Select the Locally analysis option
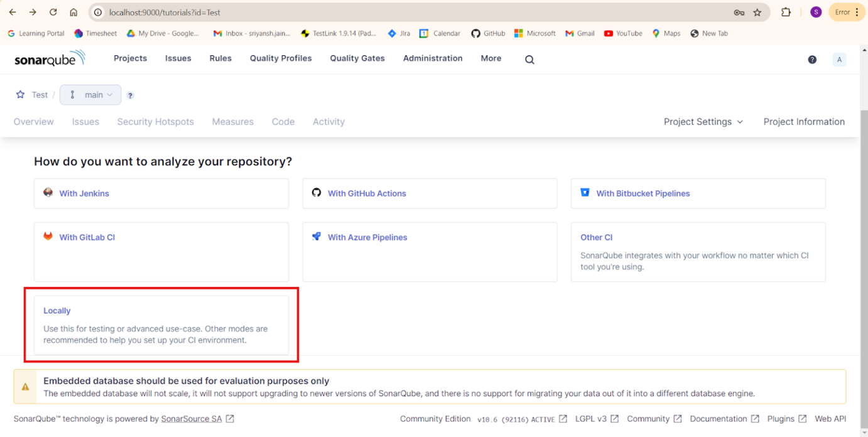This screenshot has height=437, width=868. 57,310
